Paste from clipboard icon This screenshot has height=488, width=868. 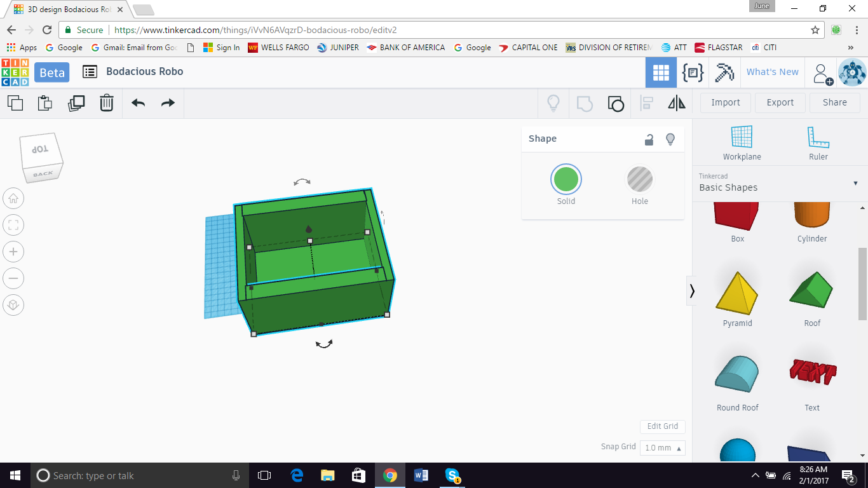click(45, 103)
